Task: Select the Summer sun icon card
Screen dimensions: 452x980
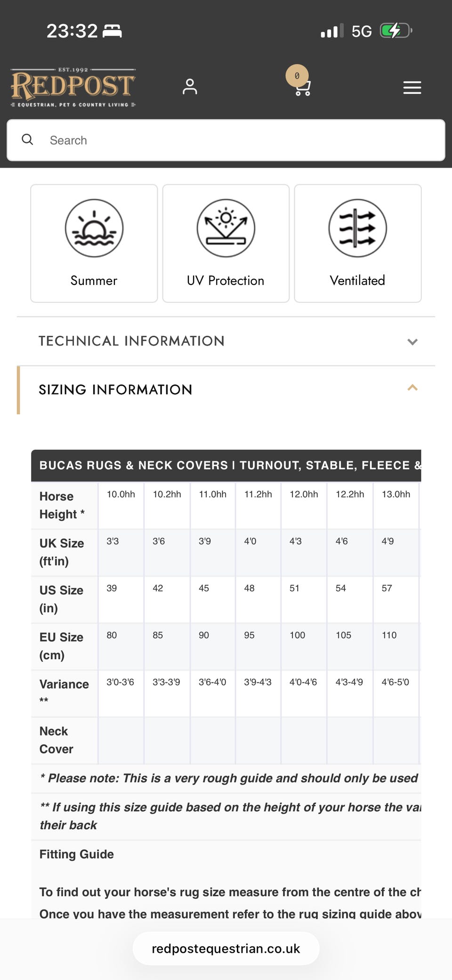Action: 94,243
